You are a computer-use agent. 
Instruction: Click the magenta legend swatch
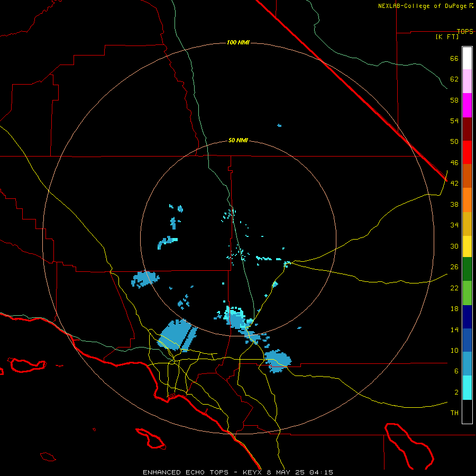(467, 105)
